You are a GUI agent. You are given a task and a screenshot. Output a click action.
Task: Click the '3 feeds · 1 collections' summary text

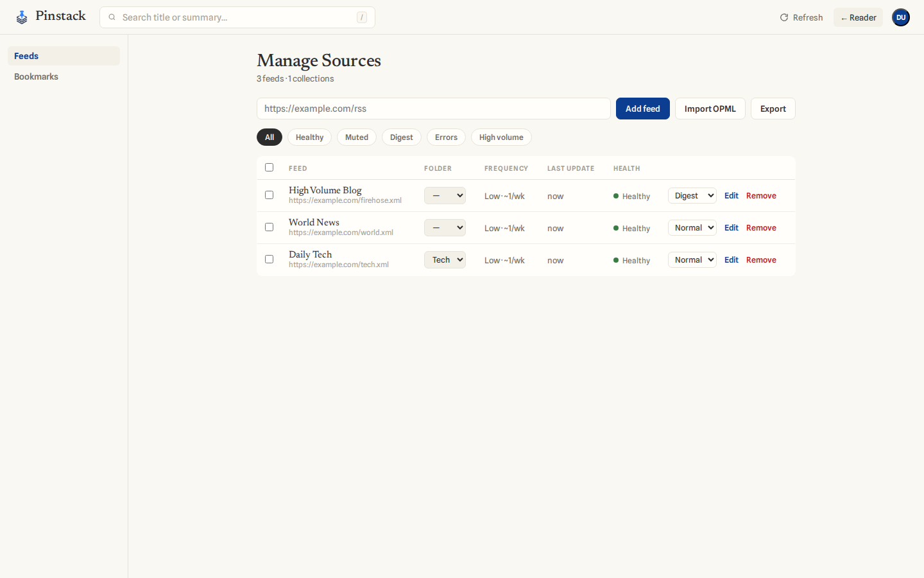(295, 78)
